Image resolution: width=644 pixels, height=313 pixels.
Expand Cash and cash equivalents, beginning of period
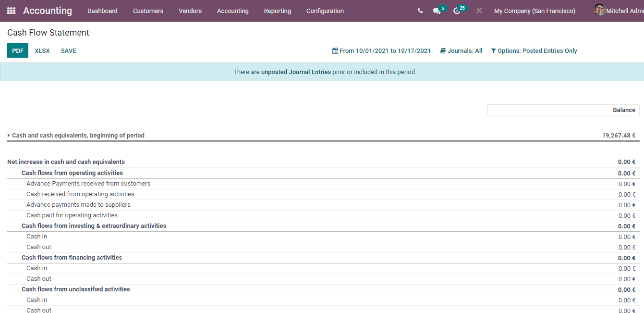click(x=8, y=135)
